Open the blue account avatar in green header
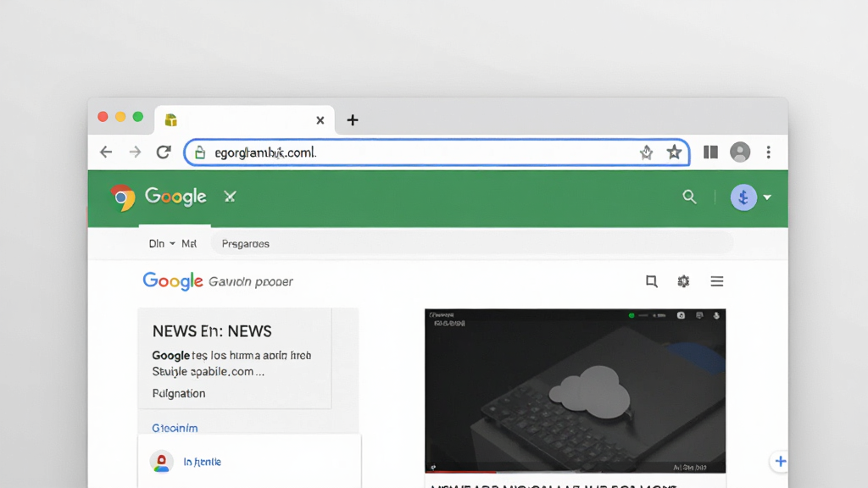Viewport: 868px width, 488px height. point(743,197)
